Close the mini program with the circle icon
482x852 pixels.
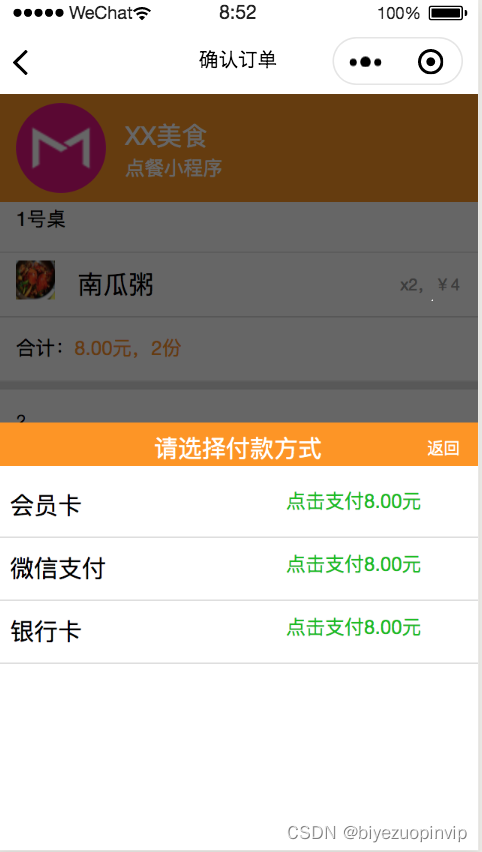[x=430, y=62]
